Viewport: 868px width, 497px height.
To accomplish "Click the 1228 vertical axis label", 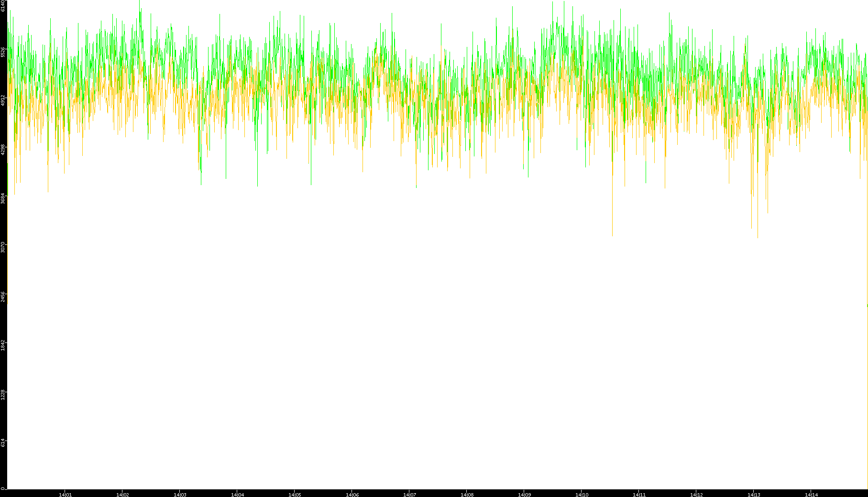I will click(x=3, y=395).
